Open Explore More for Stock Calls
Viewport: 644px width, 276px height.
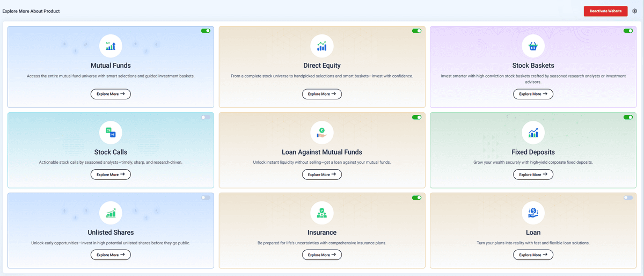click(111, 175)
